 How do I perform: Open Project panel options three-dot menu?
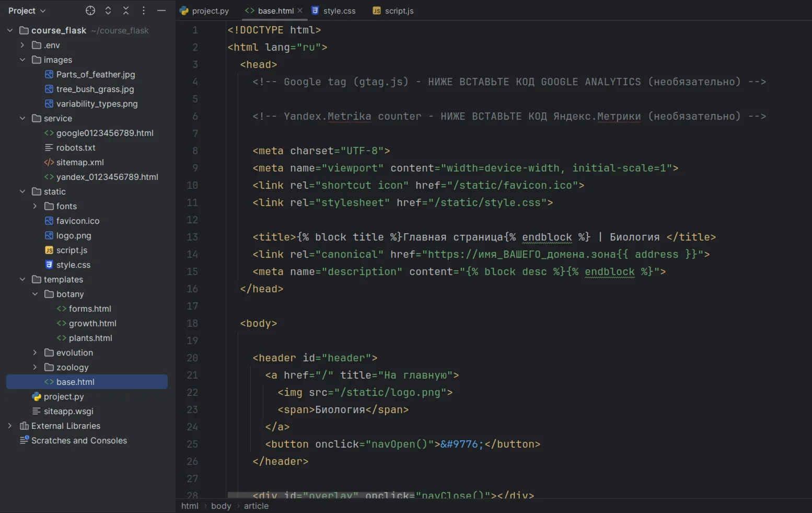(144, 10)
